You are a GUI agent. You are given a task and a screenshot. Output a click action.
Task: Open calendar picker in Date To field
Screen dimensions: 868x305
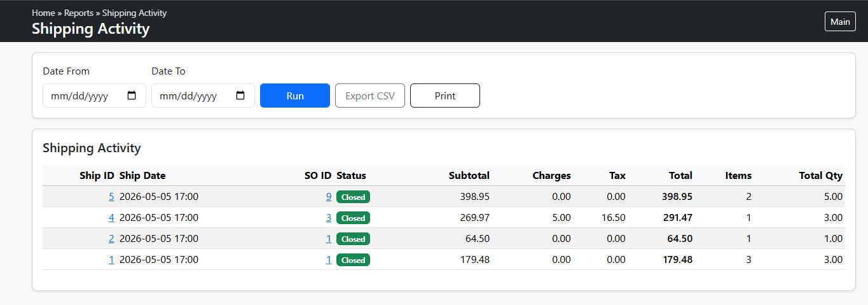240,96
